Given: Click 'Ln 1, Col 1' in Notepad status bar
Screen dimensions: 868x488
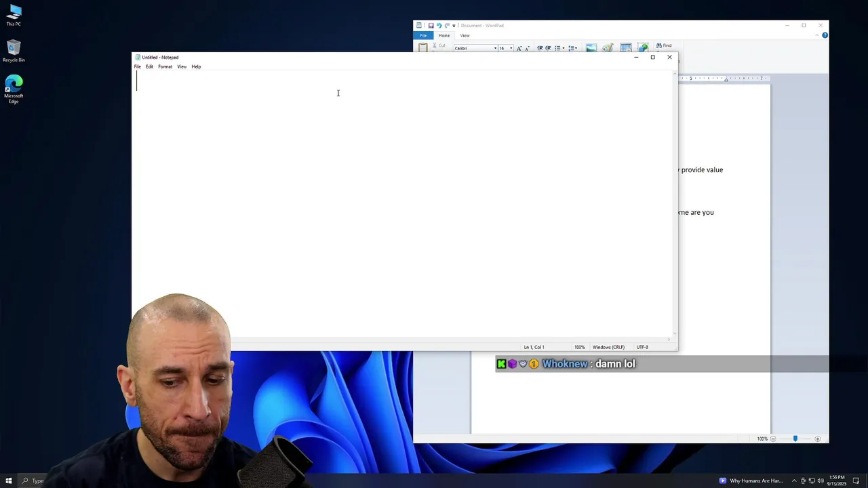Looking at the screenshot, I should [534, 347].
